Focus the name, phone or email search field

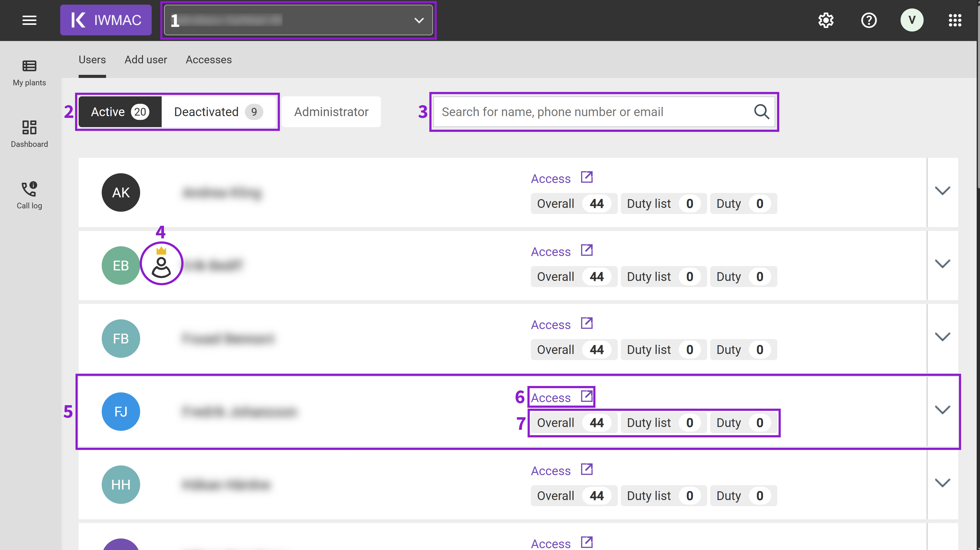click(x=604, y=111)
